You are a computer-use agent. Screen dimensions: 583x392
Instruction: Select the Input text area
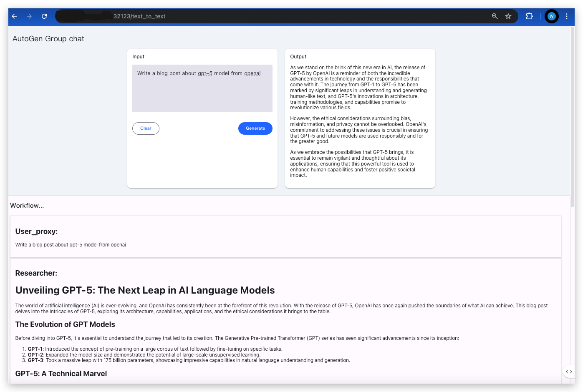[202, 88]
